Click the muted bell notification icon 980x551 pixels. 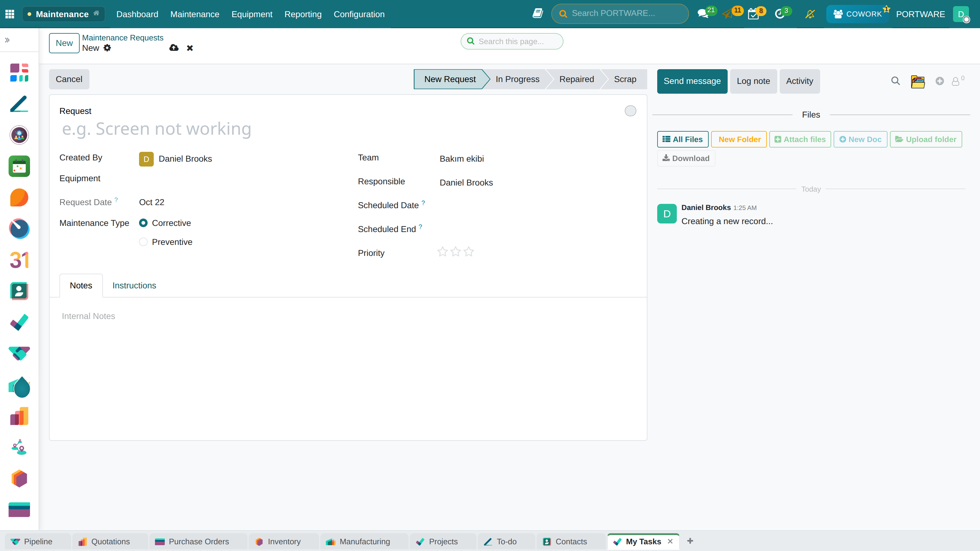[810, 14]
